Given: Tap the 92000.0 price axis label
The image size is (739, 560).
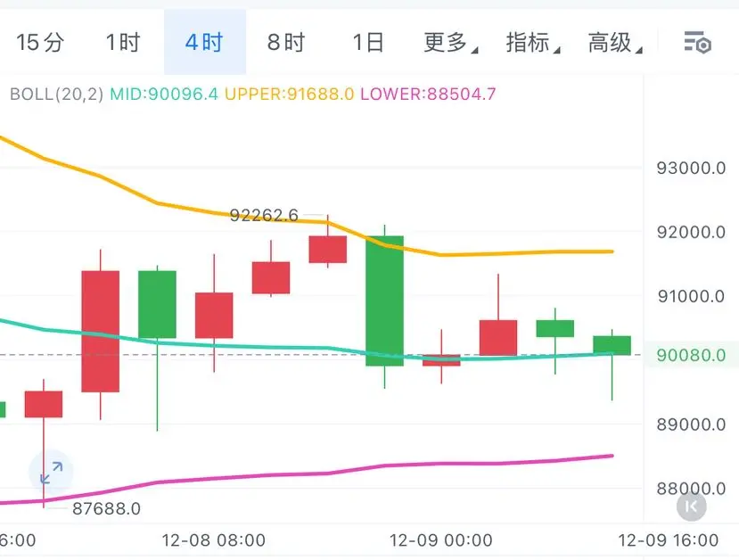Looking at the screenshot, I should click(691, 232).
